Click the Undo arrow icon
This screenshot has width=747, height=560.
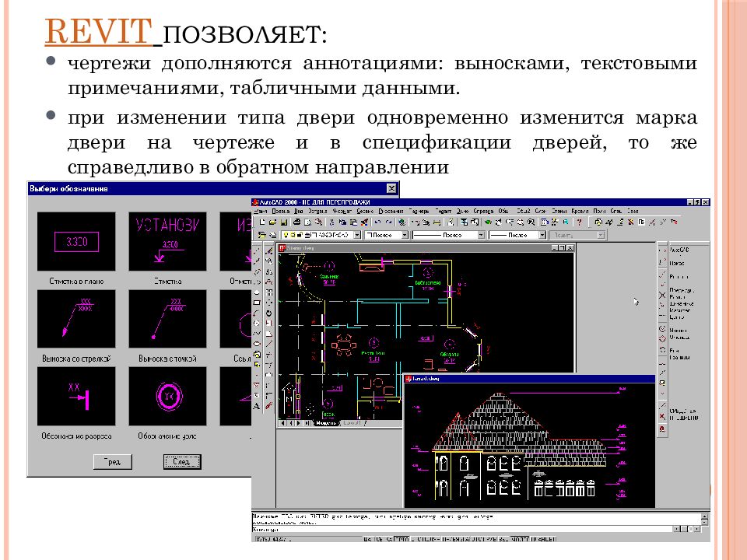(x=378, y=222)
